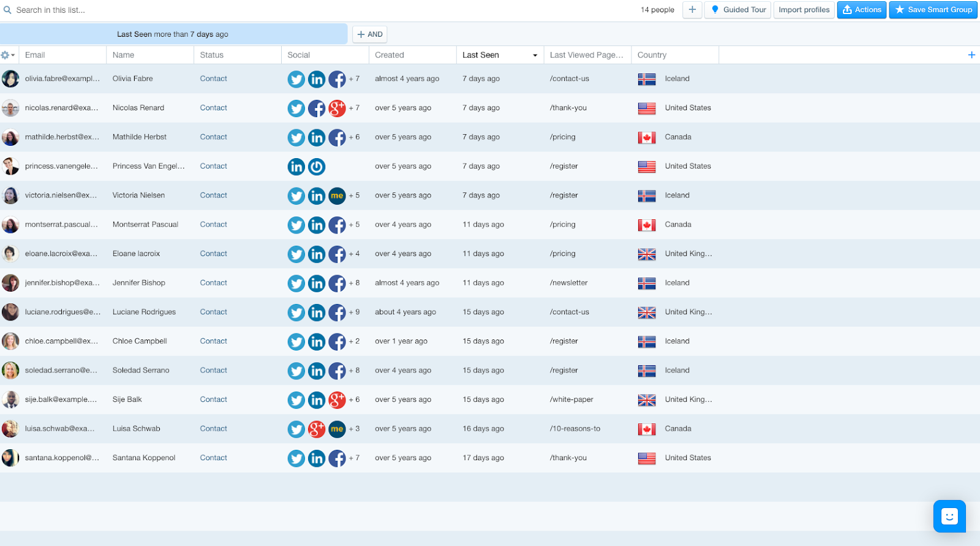Open the table settings gear menu
The image size is (980, 546).
click(8, 55)
